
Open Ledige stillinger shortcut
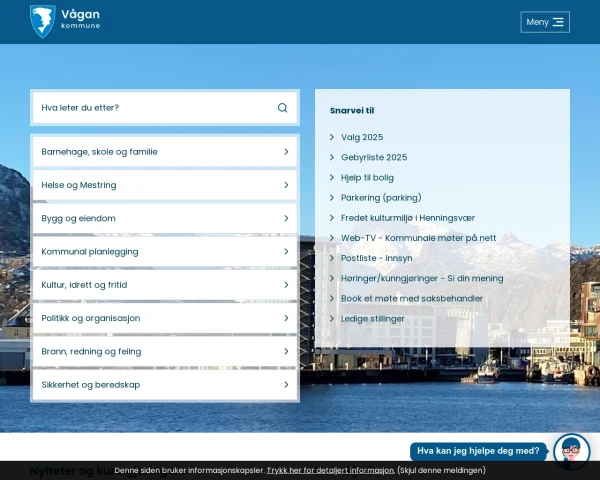click(x=373, y=319)
